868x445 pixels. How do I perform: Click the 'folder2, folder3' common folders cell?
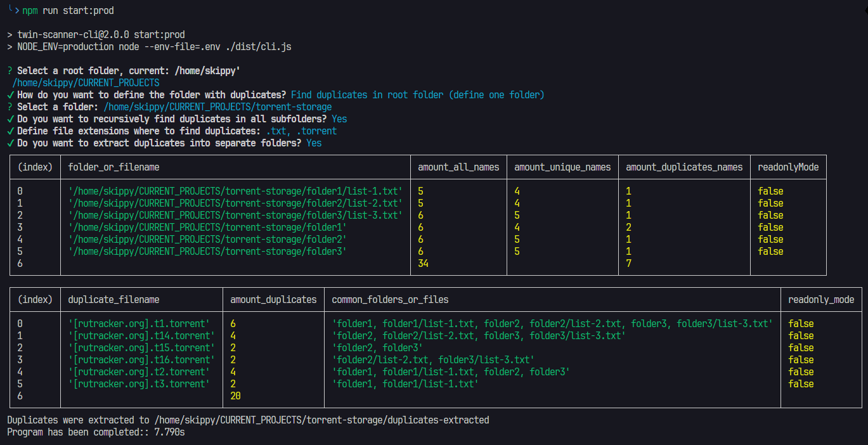click(x=377, y=348)
